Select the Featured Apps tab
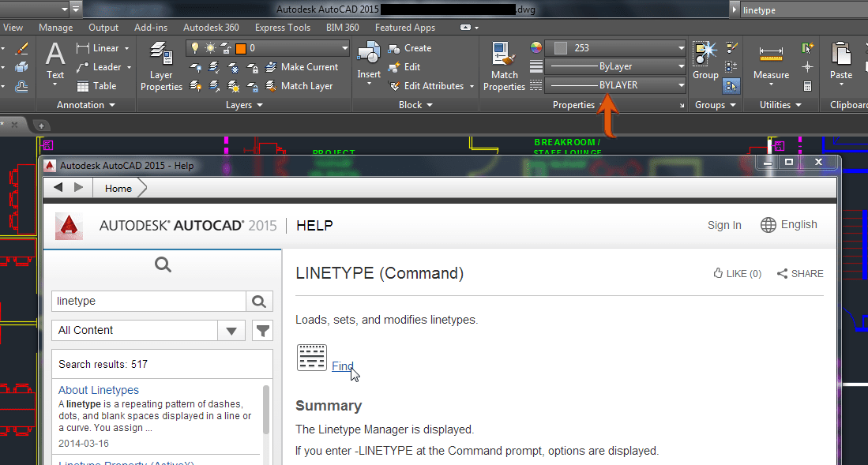The width and height of the screenshot is (868, 465). point(404,27)
